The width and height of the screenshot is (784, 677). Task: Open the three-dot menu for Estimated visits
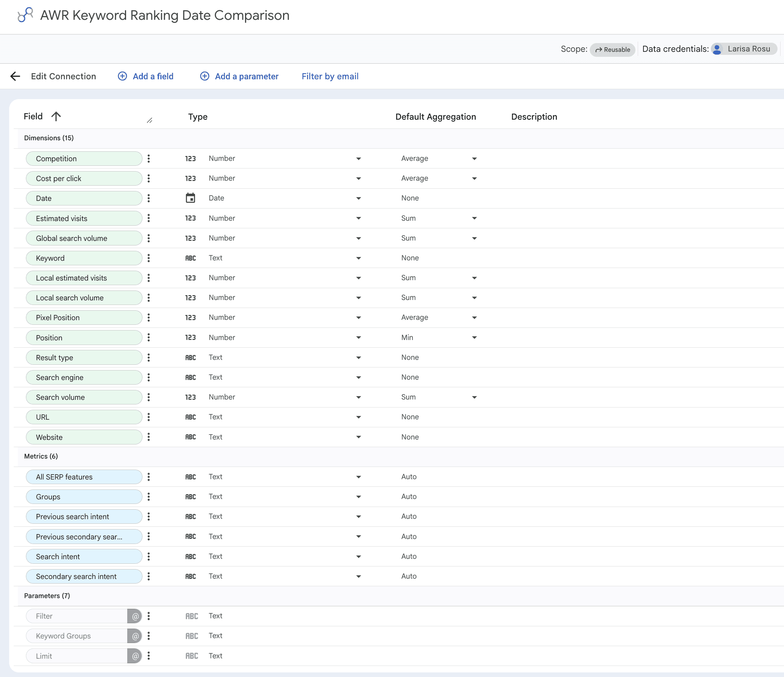(149, 218)
